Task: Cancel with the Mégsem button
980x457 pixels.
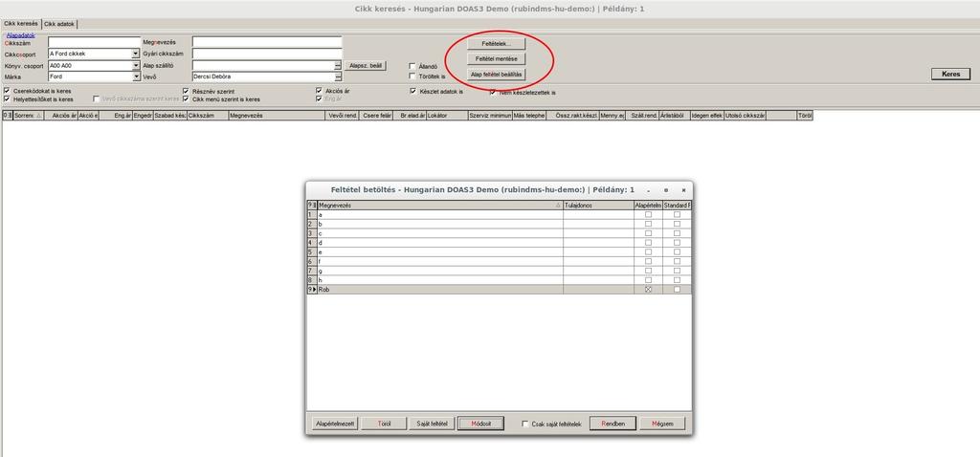Action: (662, 424)
